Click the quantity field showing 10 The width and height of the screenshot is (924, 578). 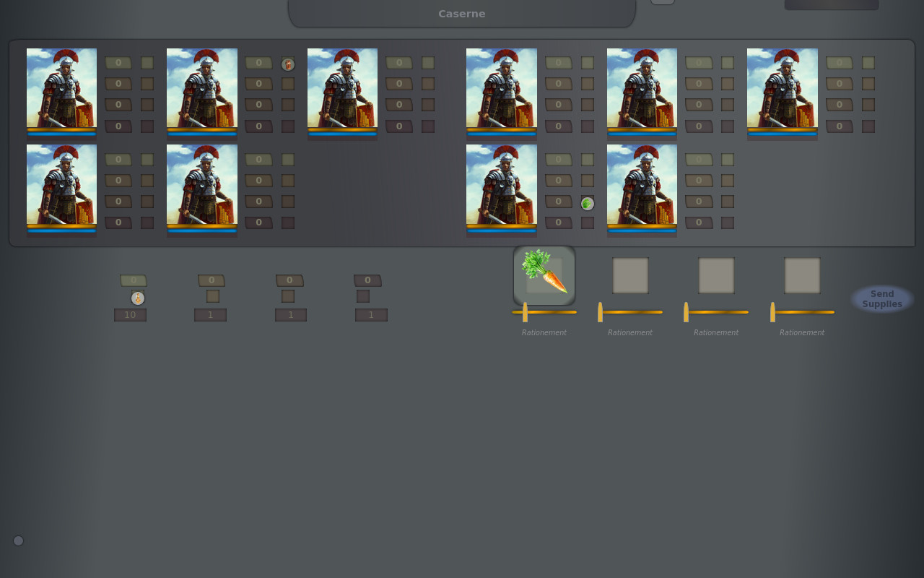130,315
